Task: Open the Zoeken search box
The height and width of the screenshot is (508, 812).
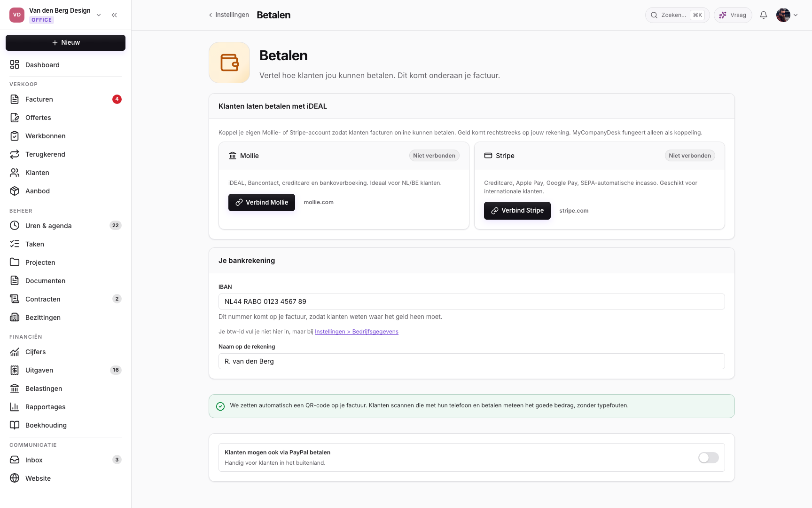Action: (677, 15)
